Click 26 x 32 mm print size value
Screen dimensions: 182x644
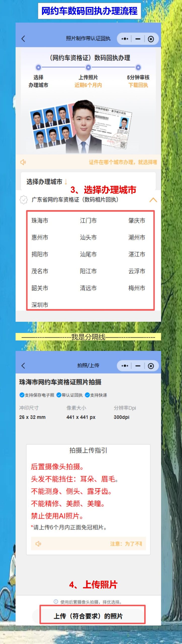tap(32, 417)
